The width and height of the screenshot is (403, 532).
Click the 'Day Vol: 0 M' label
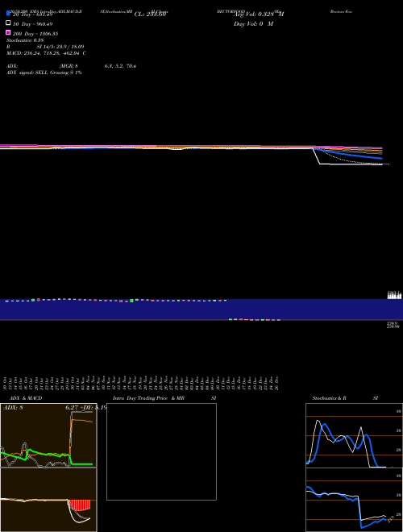[x=253, y=24]
